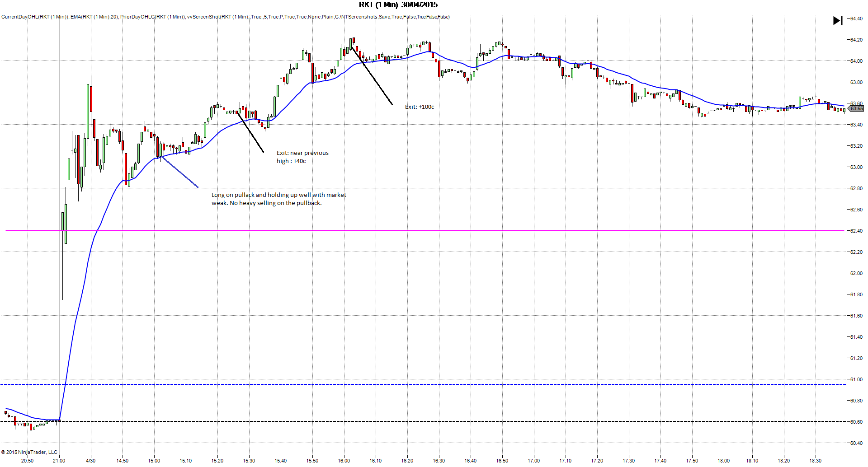Click the 18:20 time axis label
The image size is (868, 467).
784,461
